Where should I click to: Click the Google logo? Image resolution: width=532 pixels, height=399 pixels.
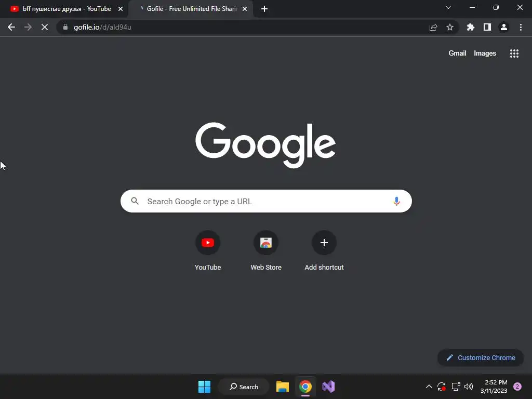[265, 145]
